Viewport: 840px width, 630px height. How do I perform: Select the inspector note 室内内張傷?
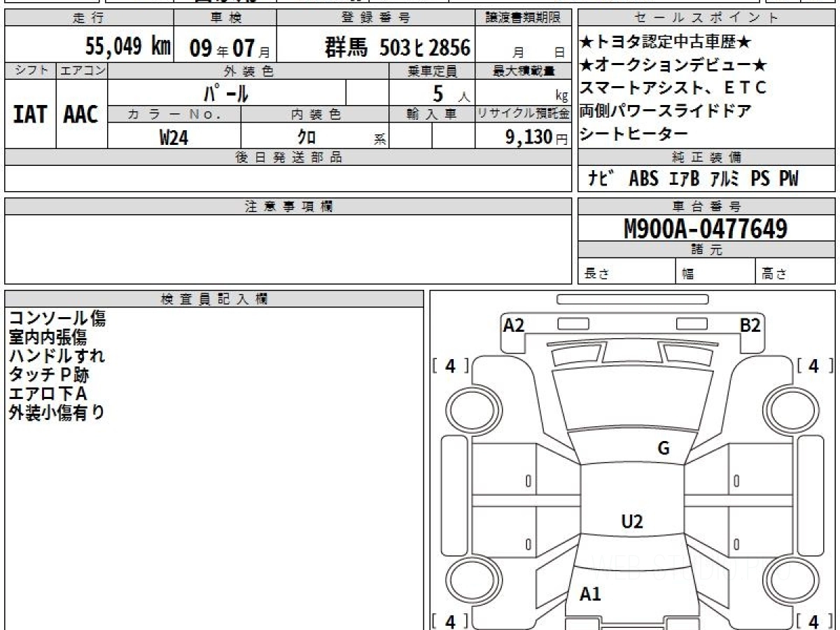[48, 337]
